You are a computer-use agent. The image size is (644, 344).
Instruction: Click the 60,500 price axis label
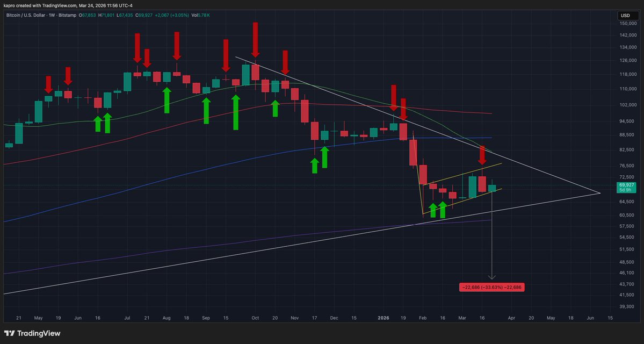pyautogui.click(x=628, y=215)
